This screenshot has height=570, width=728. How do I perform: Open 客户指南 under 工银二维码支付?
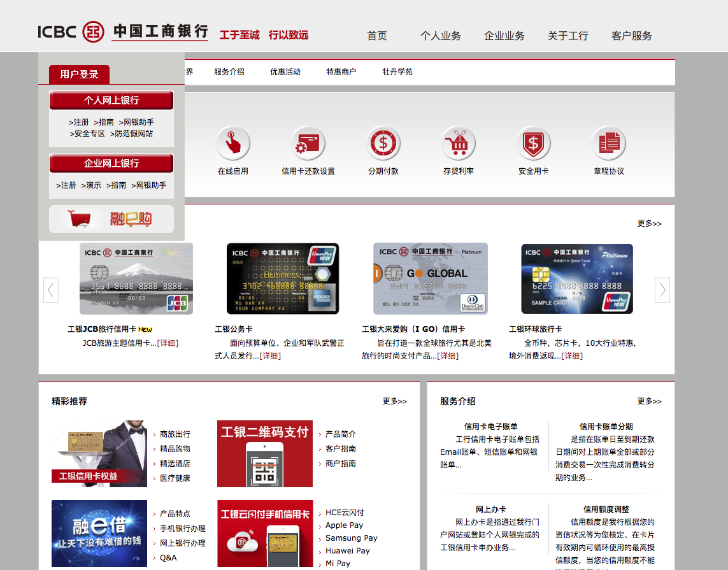click(341, 449)
